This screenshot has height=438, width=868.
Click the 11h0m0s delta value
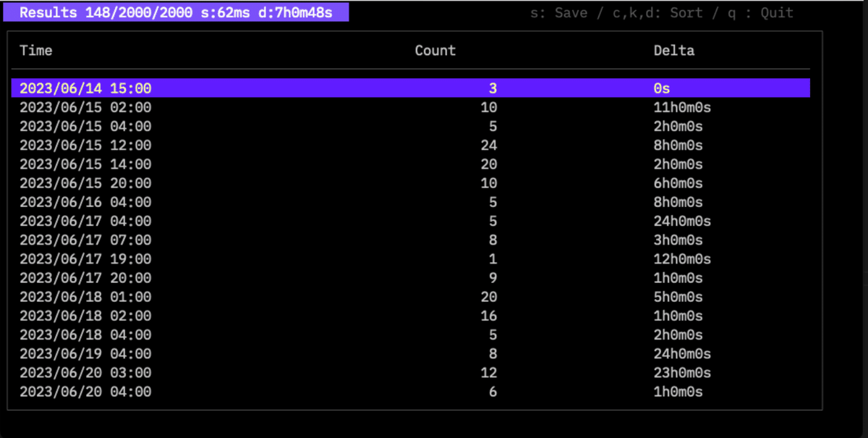(x=682, y=107)
